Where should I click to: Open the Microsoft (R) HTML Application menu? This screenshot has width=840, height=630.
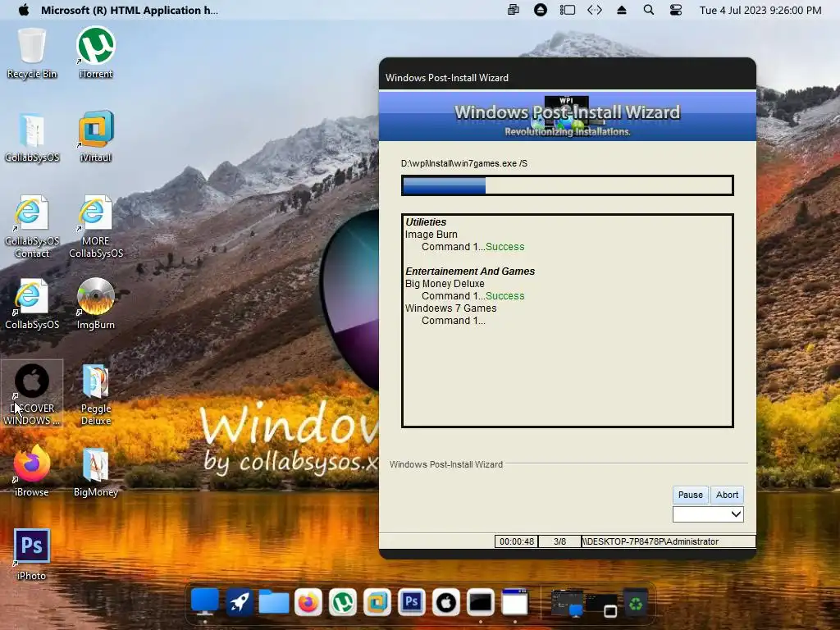(129, 10)
